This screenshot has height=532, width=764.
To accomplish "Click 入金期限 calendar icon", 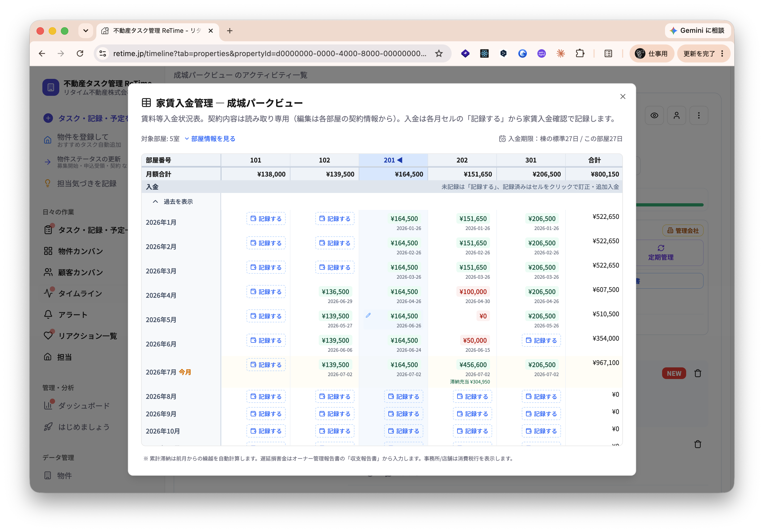I will [502, 139].
